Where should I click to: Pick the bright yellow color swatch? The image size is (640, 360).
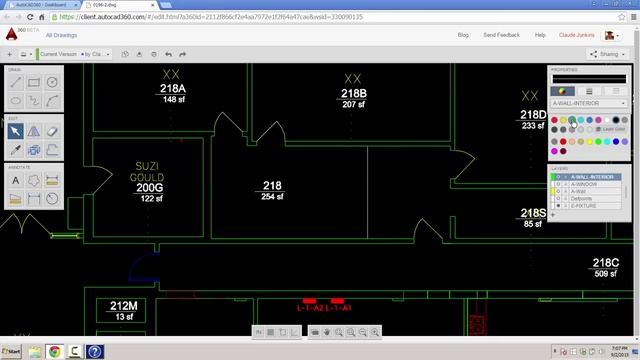(589, 142)
